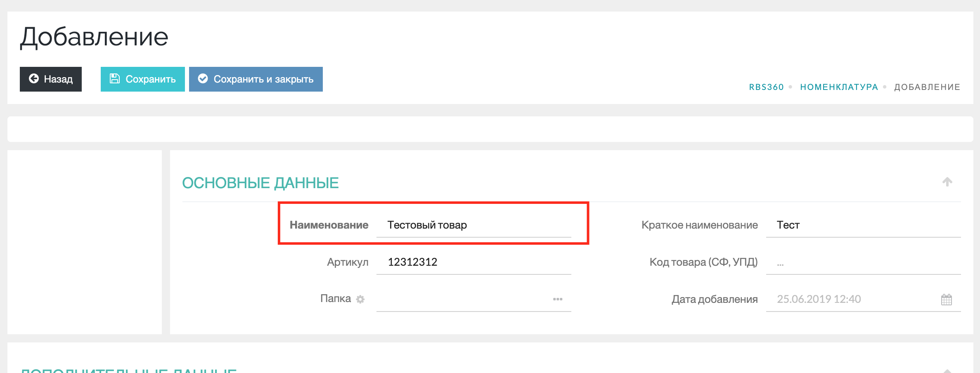Screen dimensions: 980x373
Task: Click the floppy disk icon on Сохранить
Action: click(x=114, y=79)
